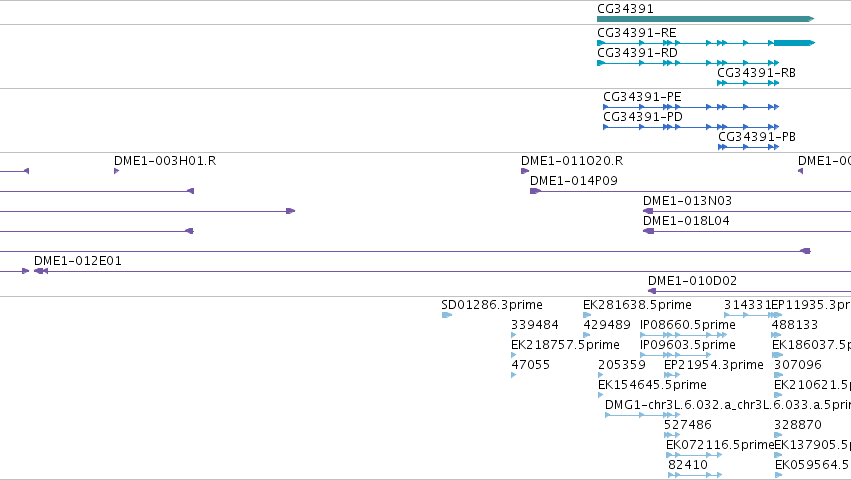The height and width of the screenshot is (480, 851).
Task: Select the 205359 feature label
Action: click(621, 365)
